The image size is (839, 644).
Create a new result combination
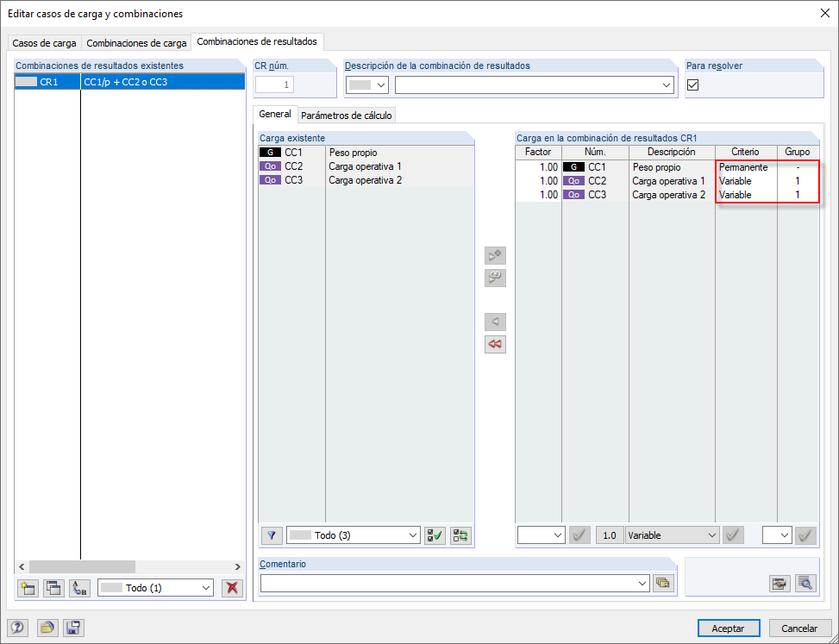pos(27,588)
